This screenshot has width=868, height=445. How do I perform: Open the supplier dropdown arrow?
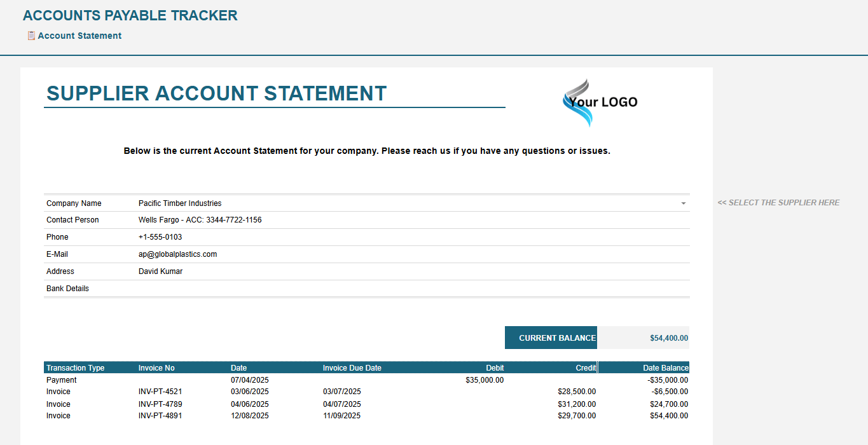click(683, 203)
